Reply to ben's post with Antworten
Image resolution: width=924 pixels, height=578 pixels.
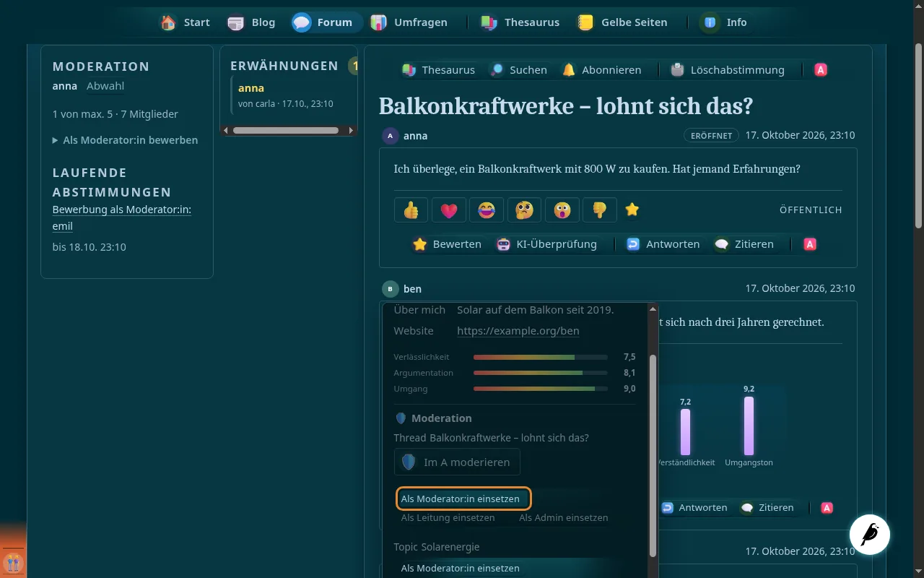[694, 508]
